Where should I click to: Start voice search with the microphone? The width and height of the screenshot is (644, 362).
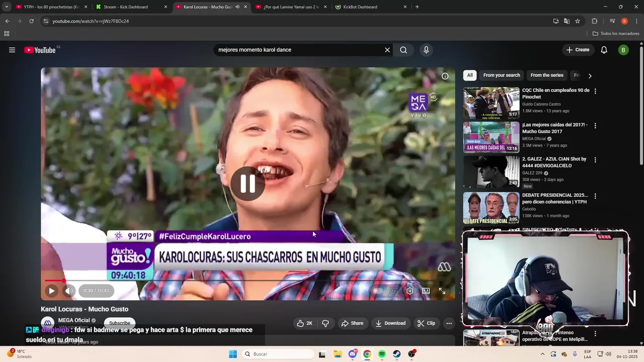[426, 50]
